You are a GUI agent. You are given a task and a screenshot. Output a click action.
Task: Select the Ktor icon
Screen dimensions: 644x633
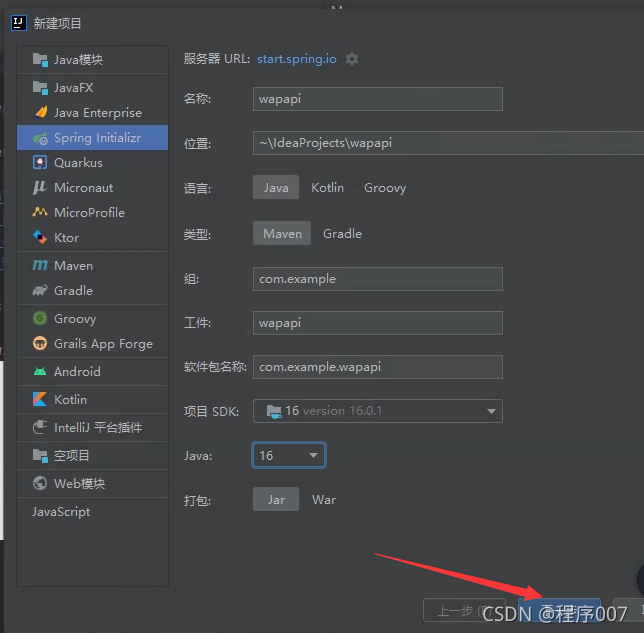click(x=40, y=237)
